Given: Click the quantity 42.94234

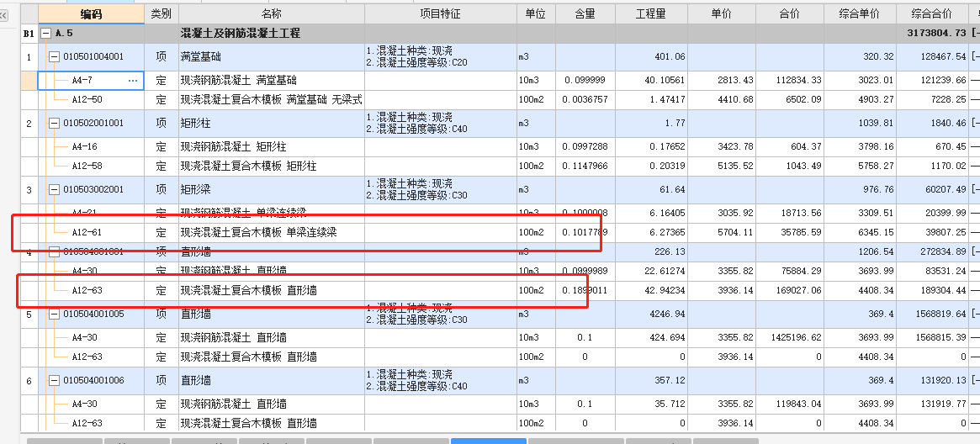Looking at the screenshot, I should tap(665, 290).
